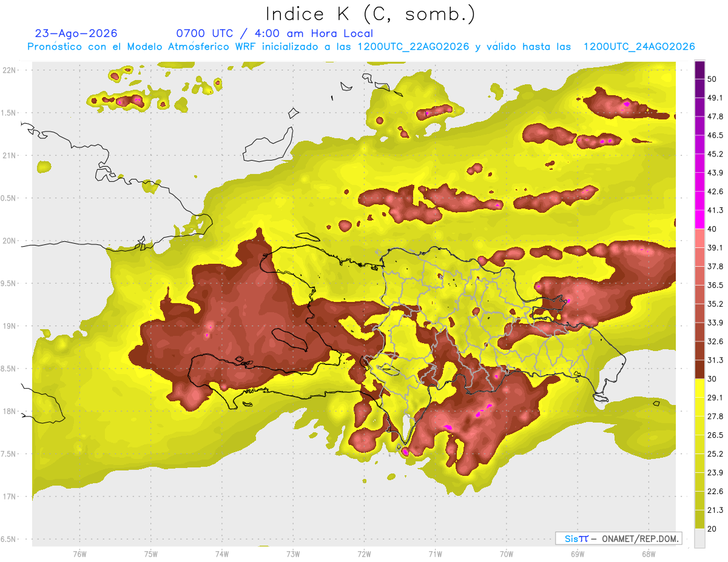Screen dimensions: 728x562
Task: Click colorbar value "42.6"
Action: tap(715, 192)
